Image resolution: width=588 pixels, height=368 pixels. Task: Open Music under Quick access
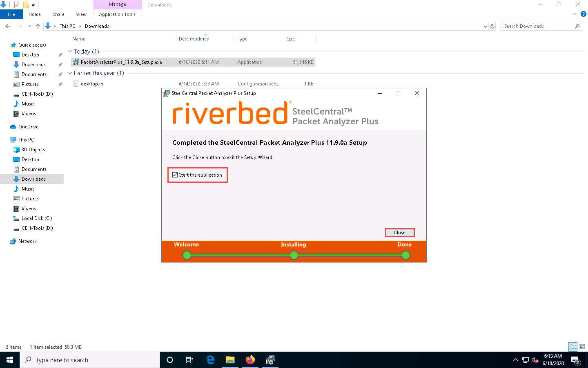(x=28, y=104)
